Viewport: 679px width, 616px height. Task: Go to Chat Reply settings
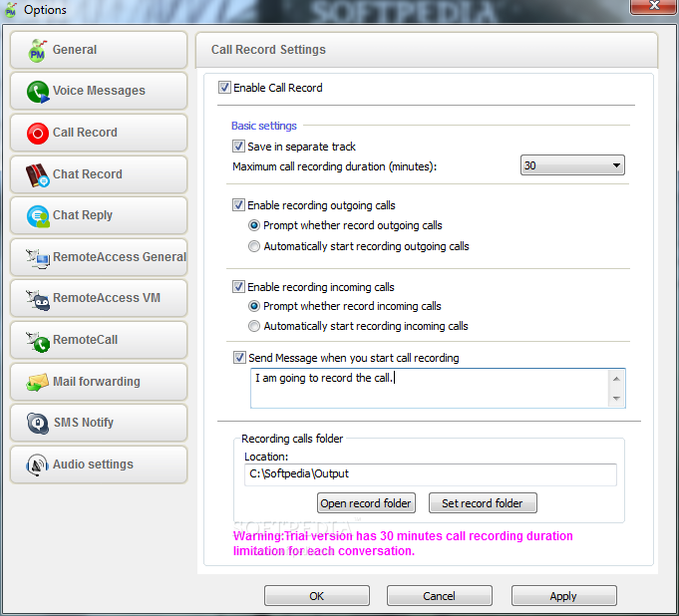click(99, 215)
